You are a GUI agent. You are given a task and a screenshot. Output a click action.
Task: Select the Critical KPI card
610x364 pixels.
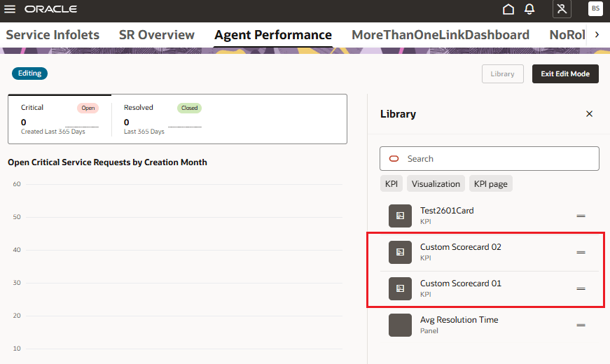click(60, 119)
